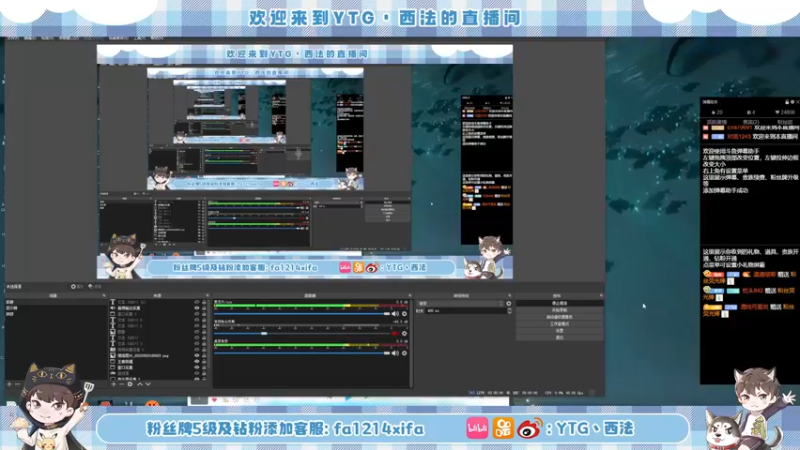Pop out the Scene Transitions dock header icon
The width and height of the screenshot is (800, 450).
[x=510, y=295]
